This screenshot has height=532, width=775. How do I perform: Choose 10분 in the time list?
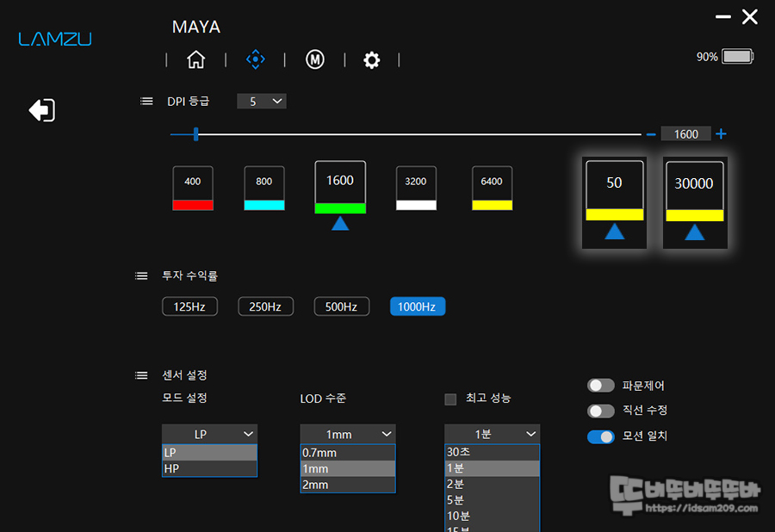(492, 516)
